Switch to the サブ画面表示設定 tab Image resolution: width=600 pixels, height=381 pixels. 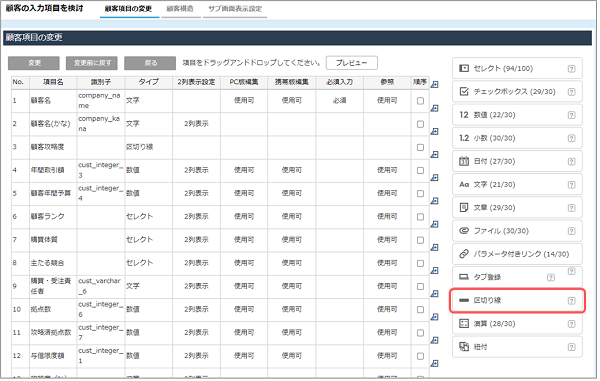pos(235,9)
